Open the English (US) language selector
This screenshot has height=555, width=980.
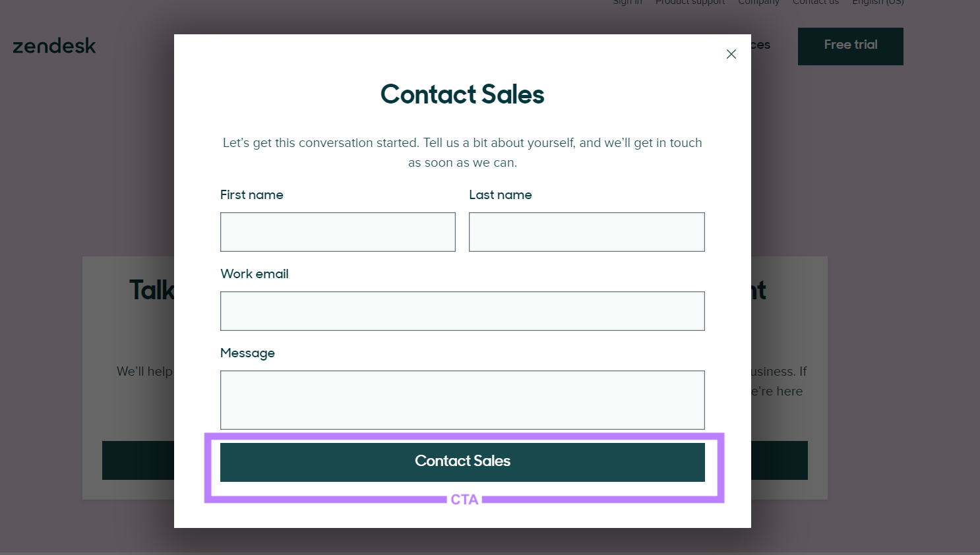[x=878, y=3]
